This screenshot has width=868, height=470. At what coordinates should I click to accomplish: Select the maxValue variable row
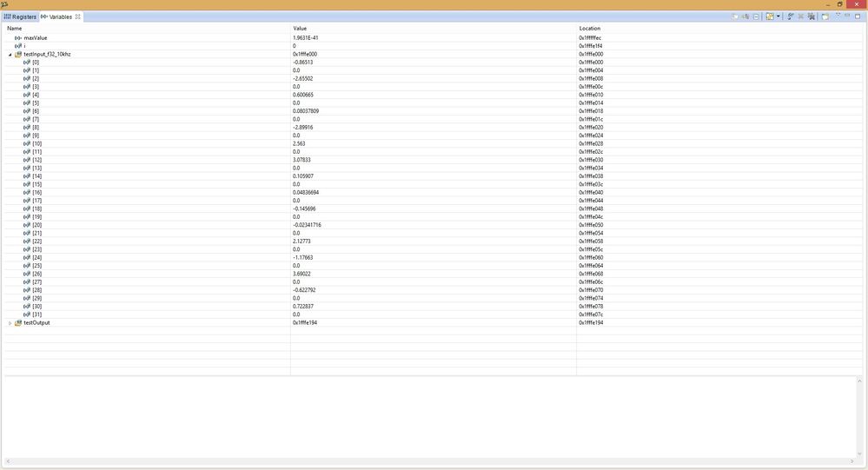(x=434, y=37)
